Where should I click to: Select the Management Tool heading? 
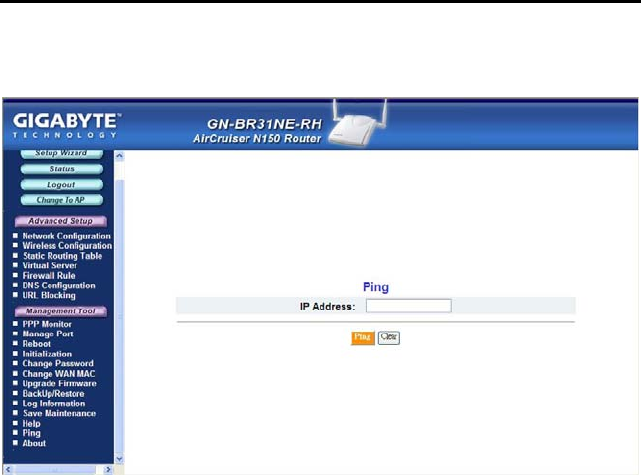click(x=61, y=311)
